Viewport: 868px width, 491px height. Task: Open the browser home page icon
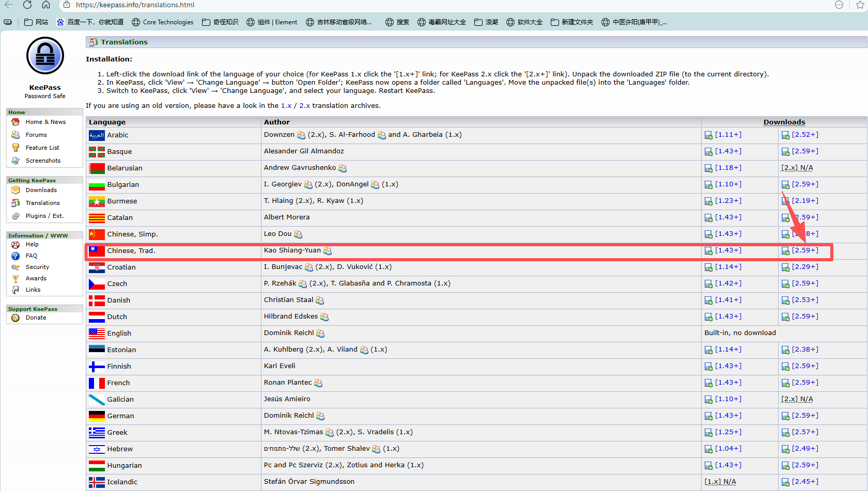click(x=46, y=5)
